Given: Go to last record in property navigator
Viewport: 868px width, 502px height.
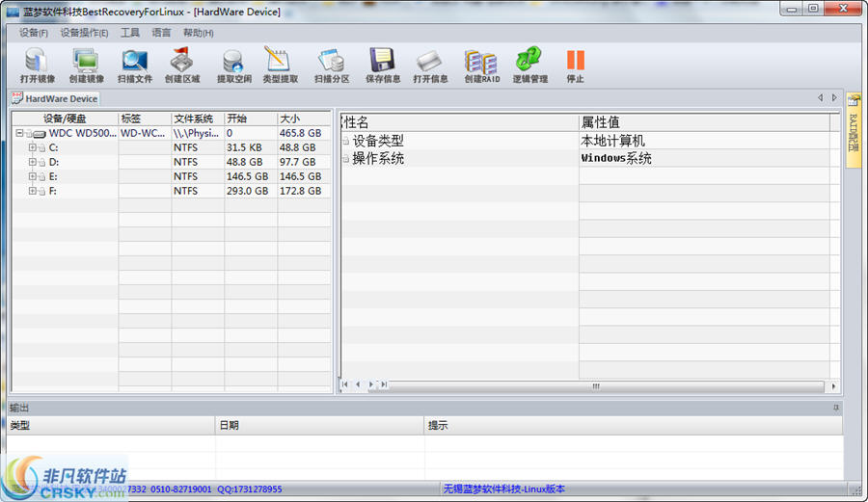Looking at the screenshot, I should [384, 384].
